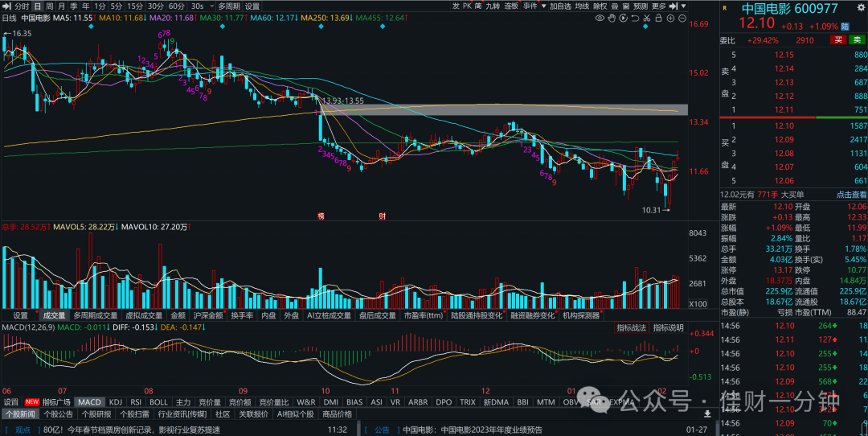Click the 预测 forecast button

[640, 6]
